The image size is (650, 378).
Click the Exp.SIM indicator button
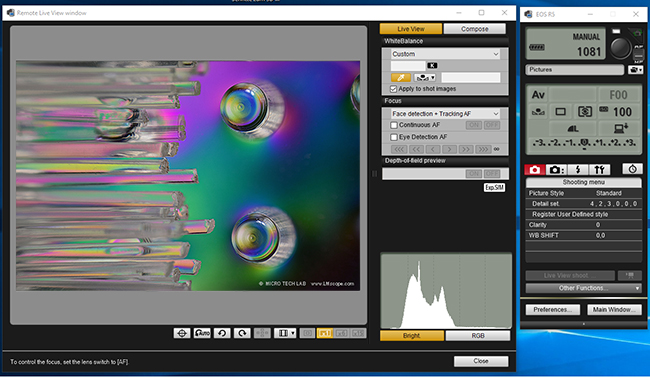point(494,187)
